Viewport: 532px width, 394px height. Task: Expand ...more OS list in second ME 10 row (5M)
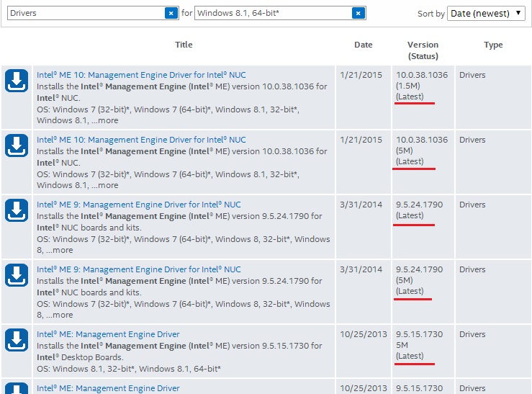click(x=105, y=185)
